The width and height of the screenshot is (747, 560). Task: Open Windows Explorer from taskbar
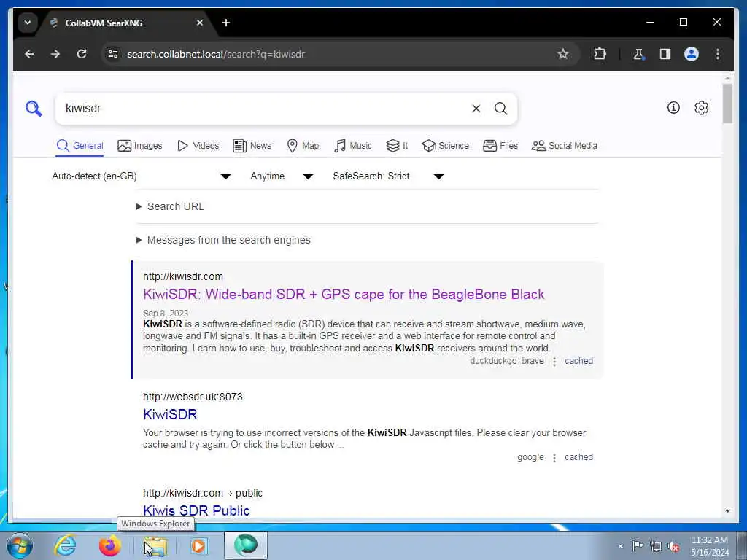point(155,545)
